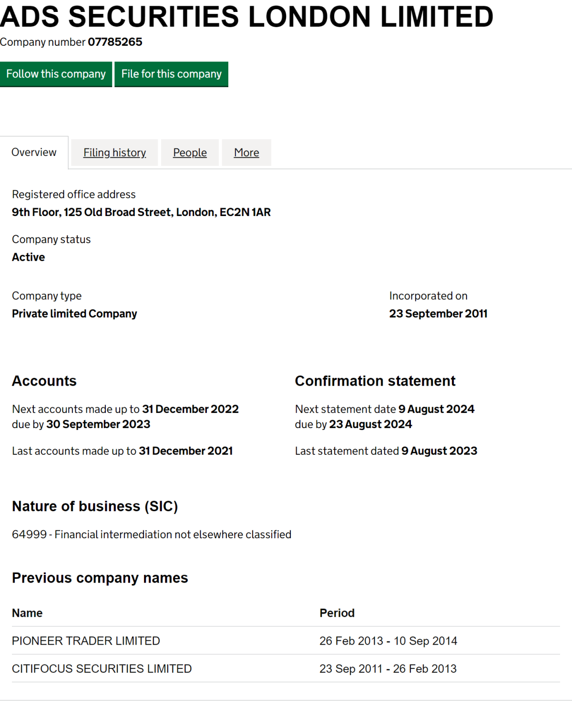The width and height of the screenshot is (572, 728).
Task: Select PIONEER TRADER LIMITED in previous names
Action: tap(86, 641)
